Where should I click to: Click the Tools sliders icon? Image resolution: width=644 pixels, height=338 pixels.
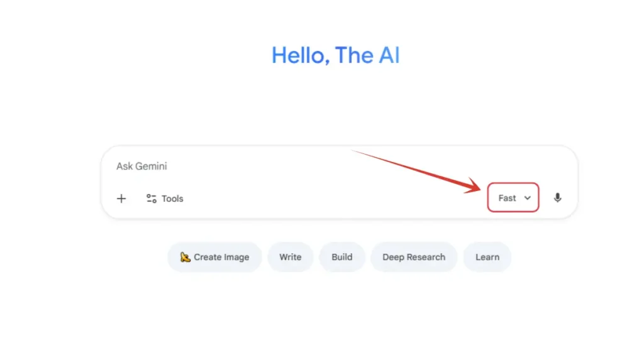point(152,199)
